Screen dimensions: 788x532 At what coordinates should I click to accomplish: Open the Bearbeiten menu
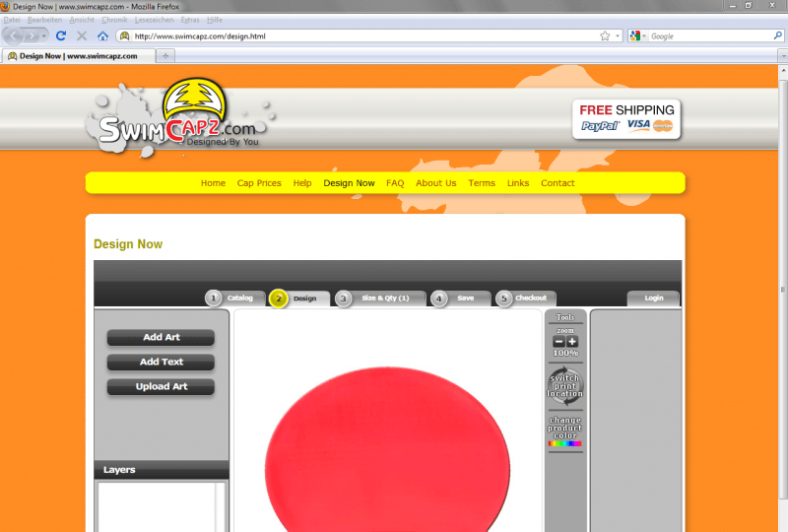click(x=44, y=20)
